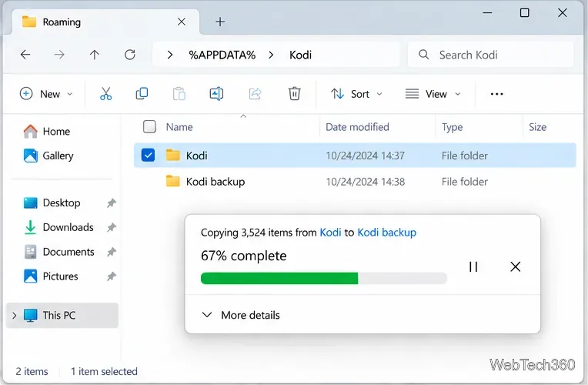Sort by the Type column header
Screen dimensions: 588x385
tap(453, 127)
